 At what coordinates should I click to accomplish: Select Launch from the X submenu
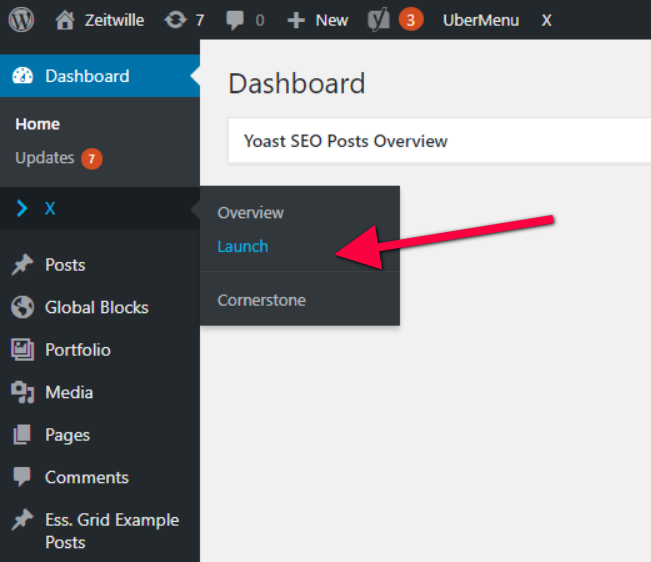point(243,246)
